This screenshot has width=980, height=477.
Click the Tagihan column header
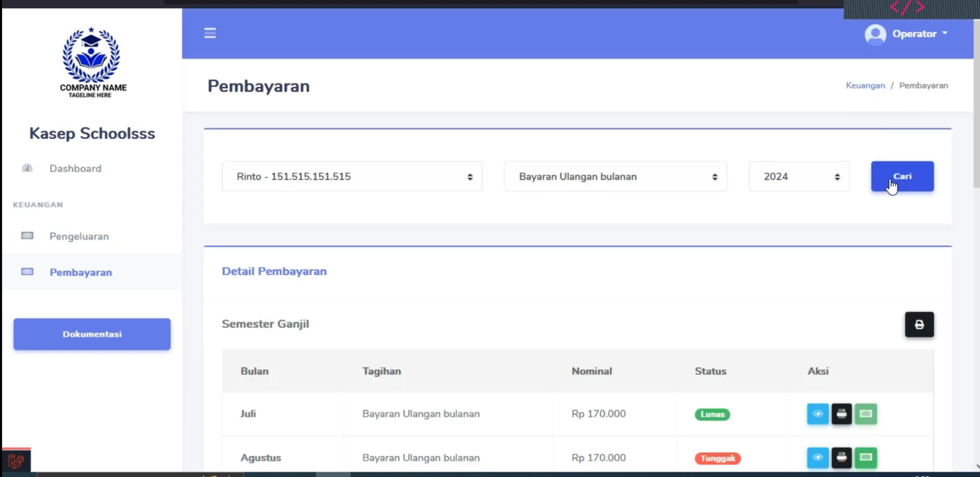pyautogui.click(x=381, y=371)
